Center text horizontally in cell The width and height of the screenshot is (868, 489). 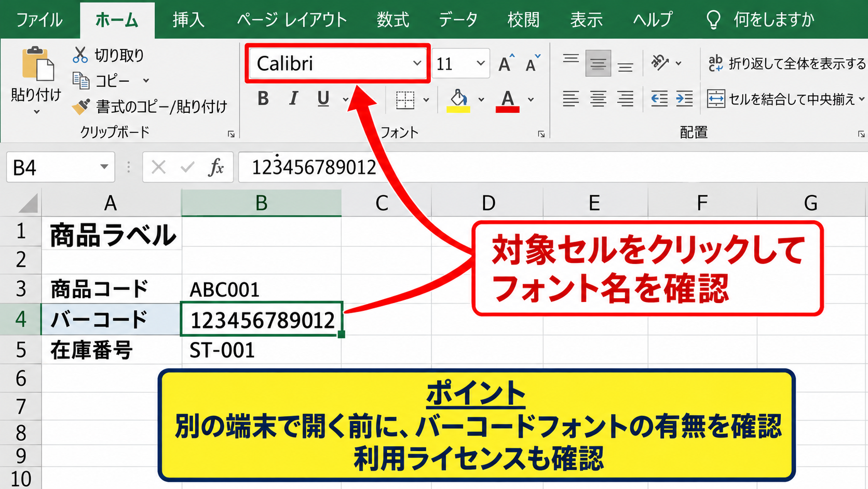598,99
